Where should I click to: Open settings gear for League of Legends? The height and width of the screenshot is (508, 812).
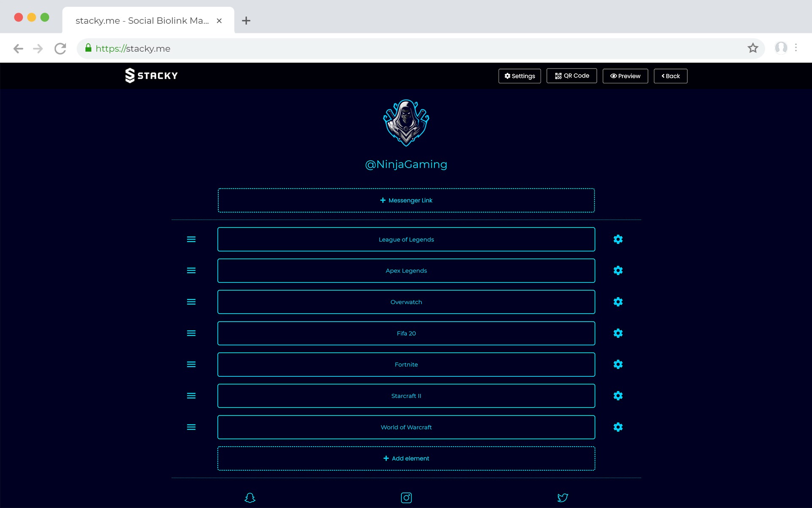(618, 239)
